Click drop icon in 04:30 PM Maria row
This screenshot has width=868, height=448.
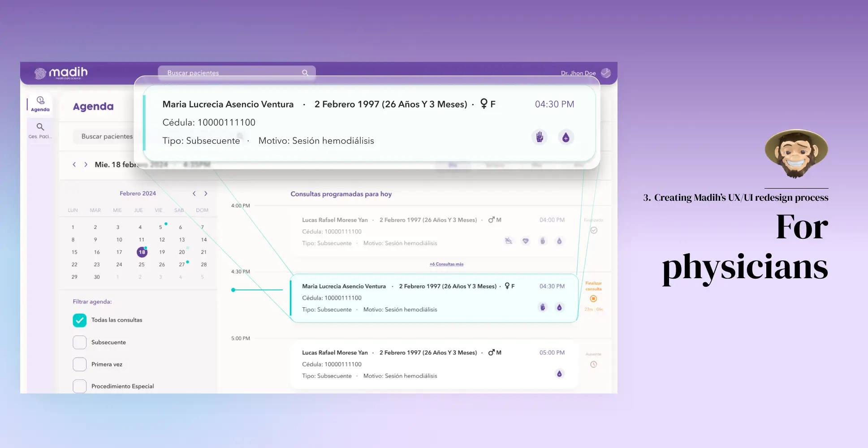(x=559, y=307)
